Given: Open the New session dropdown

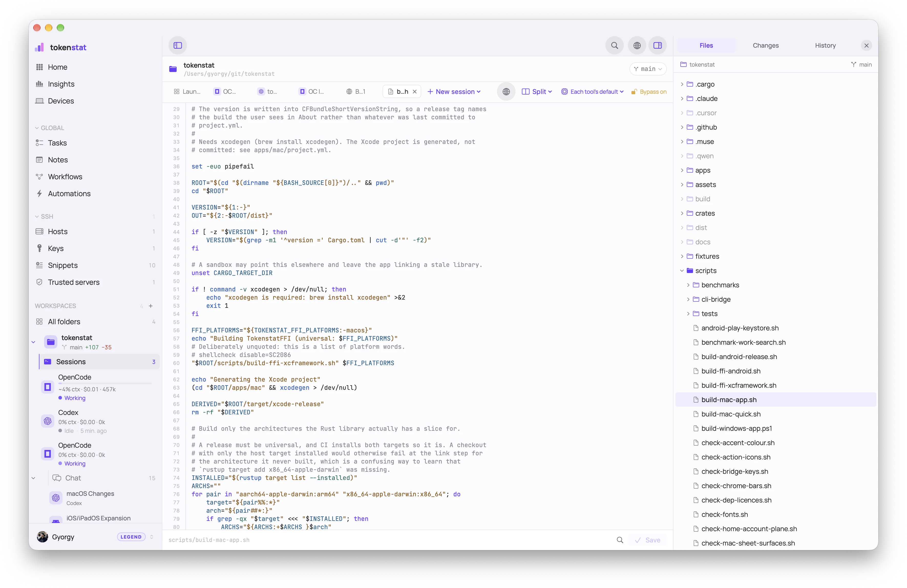Looking at the screenshot, I should pyautogui.click(x=454, y=91).
